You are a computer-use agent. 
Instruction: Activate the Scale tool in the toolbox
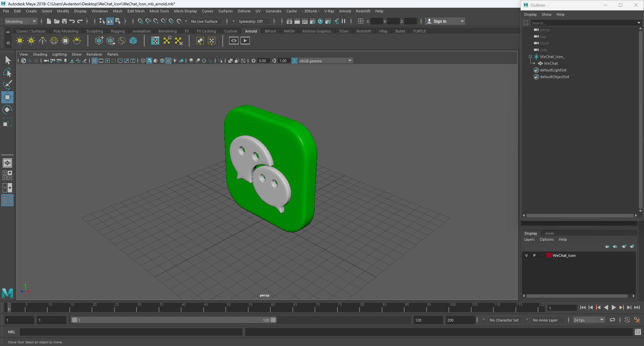[7, 122]
